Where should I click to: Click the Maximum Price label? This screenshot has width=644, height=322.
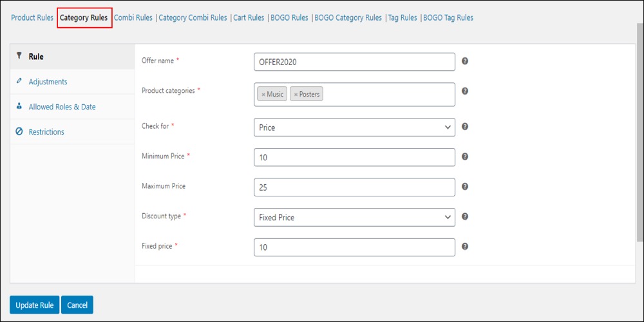point(164,186)
